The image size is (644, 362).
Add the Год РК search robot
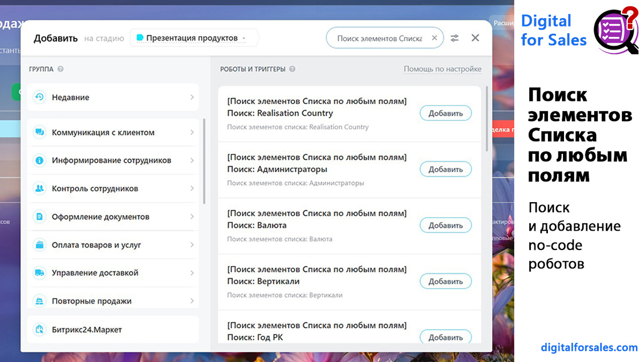(x=445, y=337)
